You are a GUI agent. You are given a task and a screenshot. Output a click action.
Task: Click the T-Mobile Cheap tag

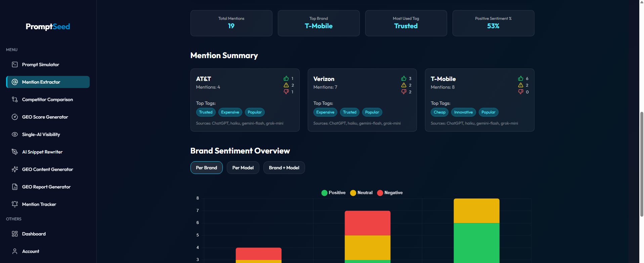pyautogui.click(x=439, y=112)
